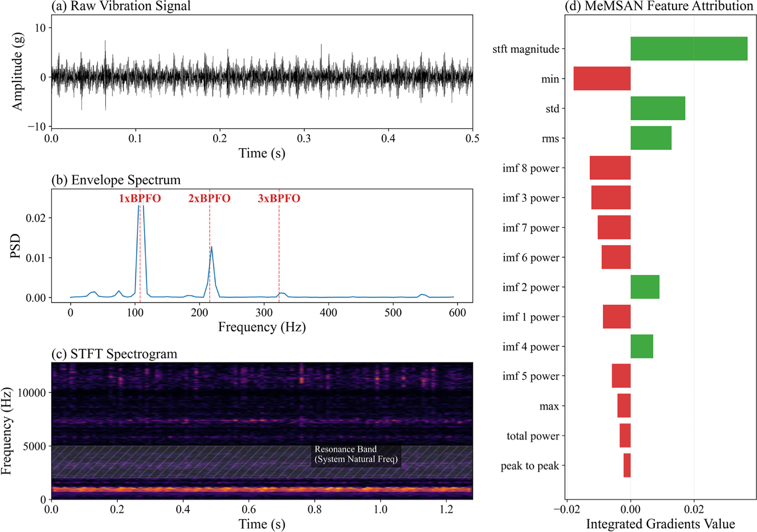757x532 pixels.
Task: Click the tallest envelope spectrum peak near 100 Hz
Action: click(x=141, y=250)
